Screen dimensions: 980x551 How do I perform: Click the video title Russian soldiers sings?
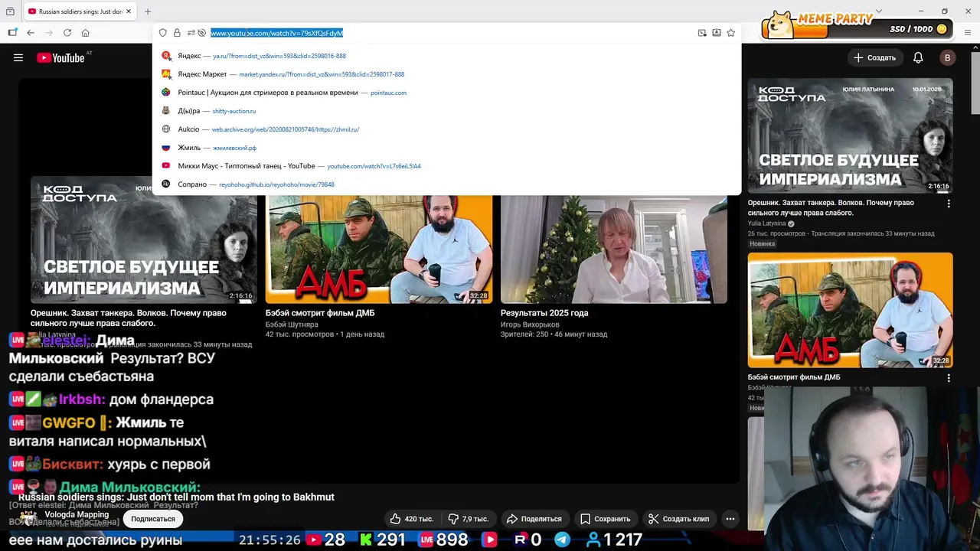(176, 497)
